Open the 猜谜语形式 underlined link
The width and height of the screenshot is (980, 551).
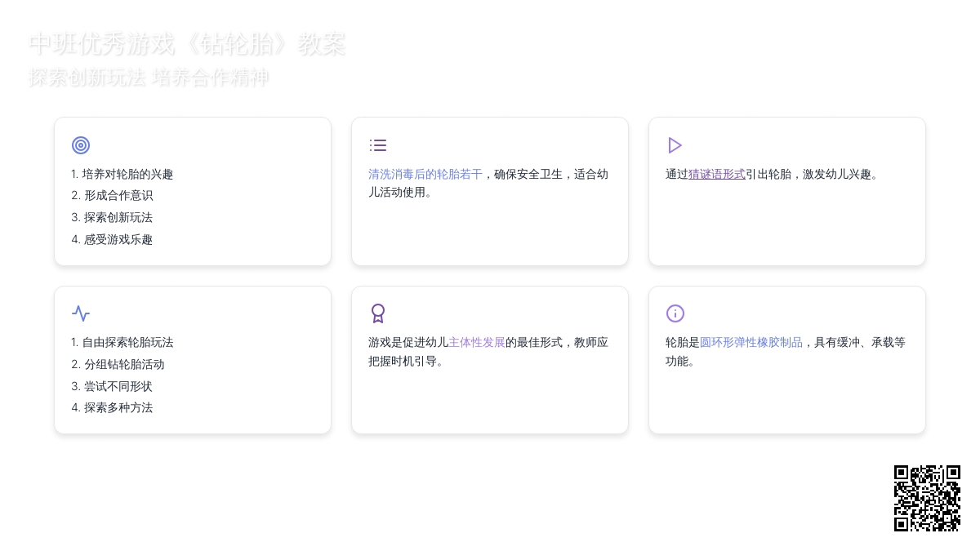click(716, 174)
